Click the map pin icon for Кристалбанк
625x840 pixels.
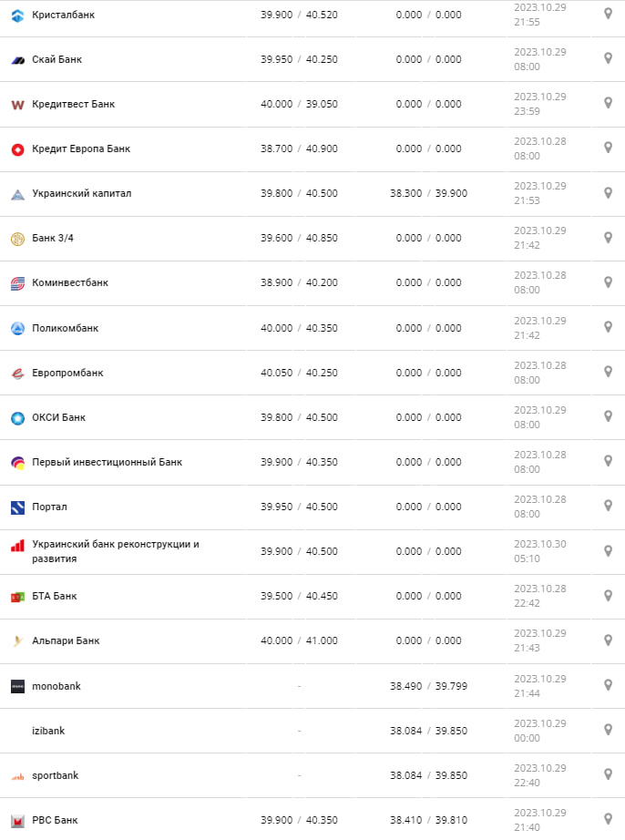(x=608, y=15)
